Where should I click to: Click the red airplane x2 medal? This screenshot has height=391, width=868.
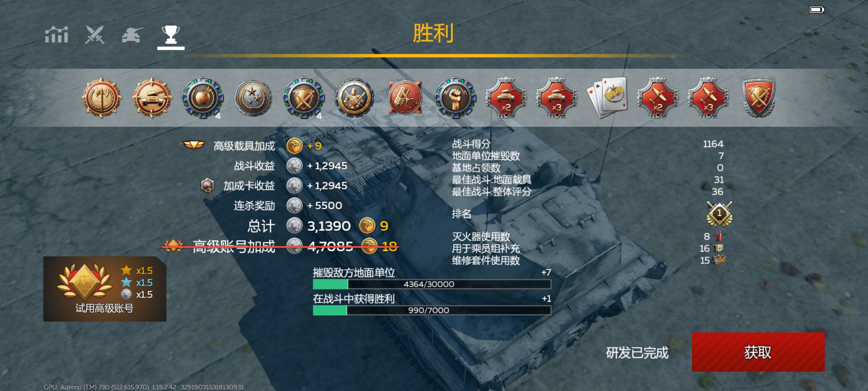658,98
